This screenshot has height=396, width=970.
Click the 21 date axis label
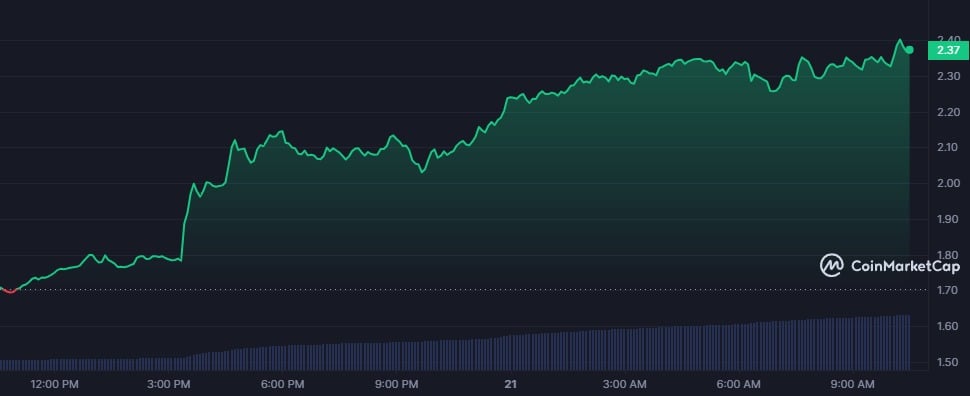(510, 384)
